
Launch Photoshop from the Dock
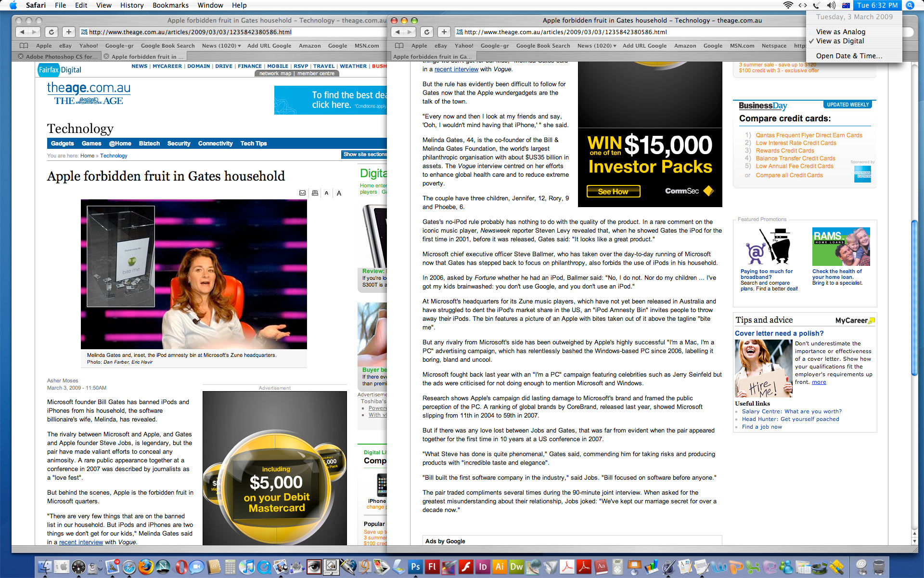[415, 567]
